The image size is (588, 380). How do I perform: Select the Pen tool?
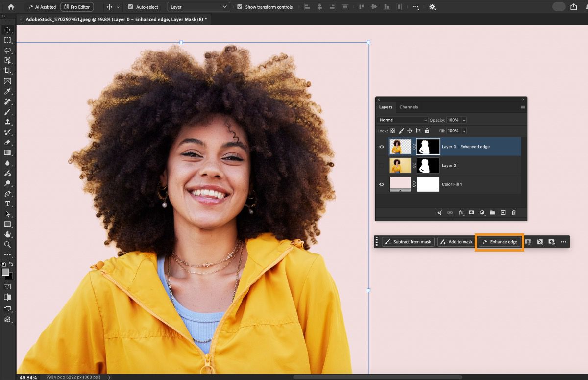(x=7, y=194)
